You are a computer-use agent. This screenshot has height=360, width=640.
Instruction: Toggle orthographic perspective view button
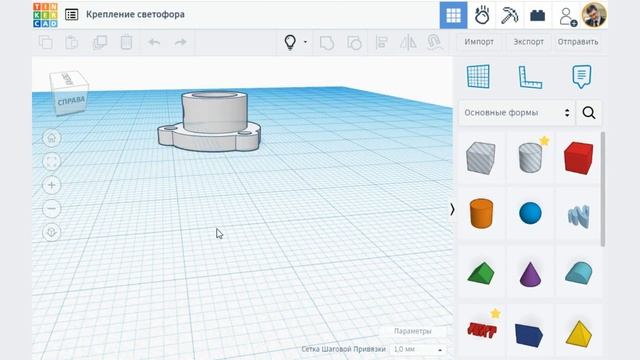point(51,233)
